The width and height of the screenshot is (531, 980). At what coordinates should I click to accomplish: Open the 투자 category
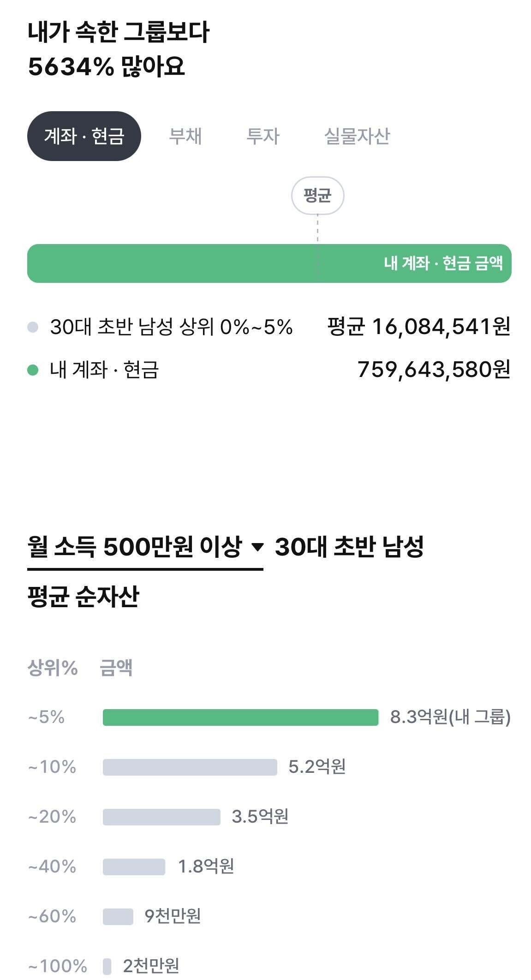[263, 136]
